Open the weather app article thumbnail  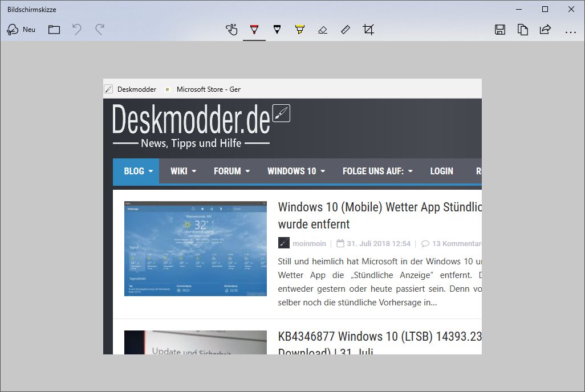click(196, 249)
